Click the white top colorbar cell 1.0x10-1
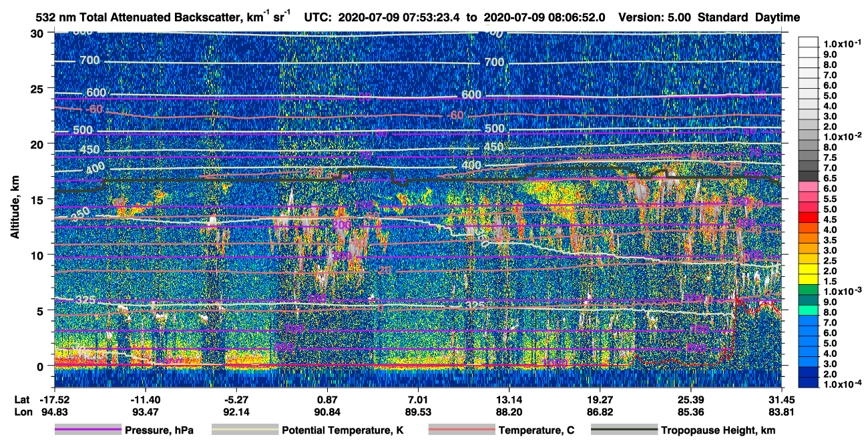The height and width of the screenshot is (445, 868). [809, 42]
